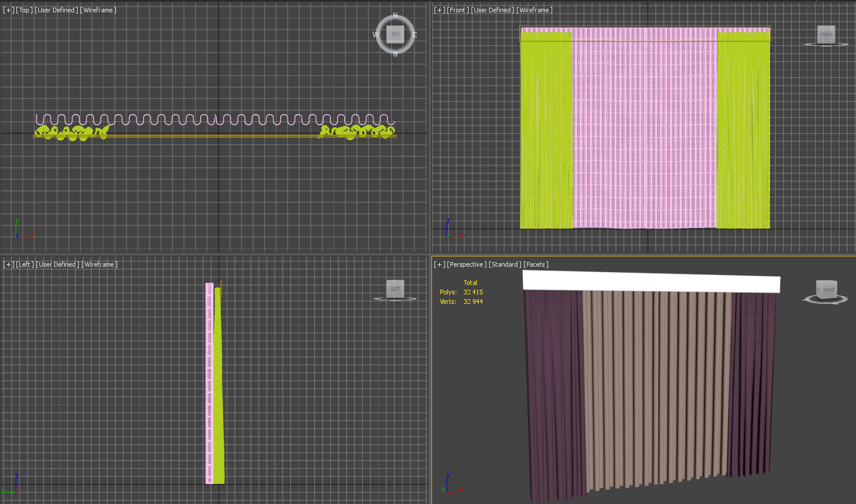Image resolution: width=856 pixels, height=504 pixels.
Task: Open [User Defined] menu in Top viewport
Action: click(x=56, y=10)
